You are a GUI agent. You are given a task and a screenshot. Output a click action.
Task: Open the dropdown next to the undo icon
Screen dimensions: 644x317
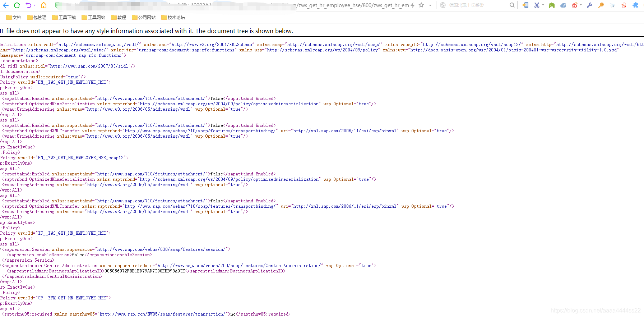pyautogui.click(x=34, y=5)
